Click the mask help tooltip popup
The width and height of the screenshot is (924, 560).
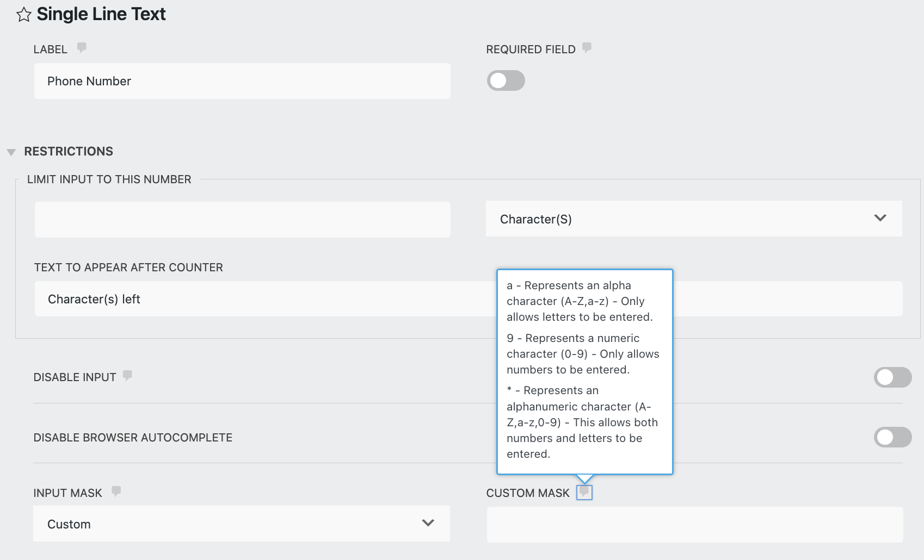584,370
